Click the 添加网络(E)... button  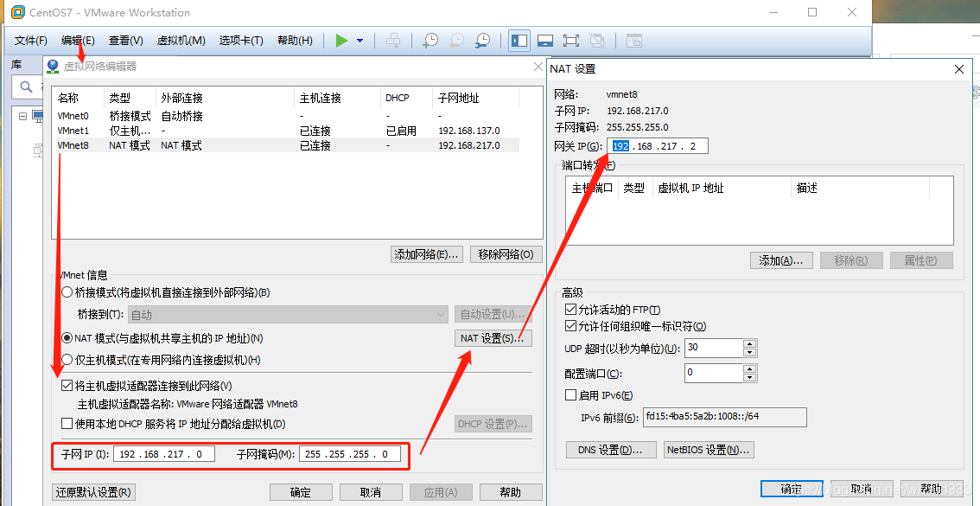[x=426, y=254]
